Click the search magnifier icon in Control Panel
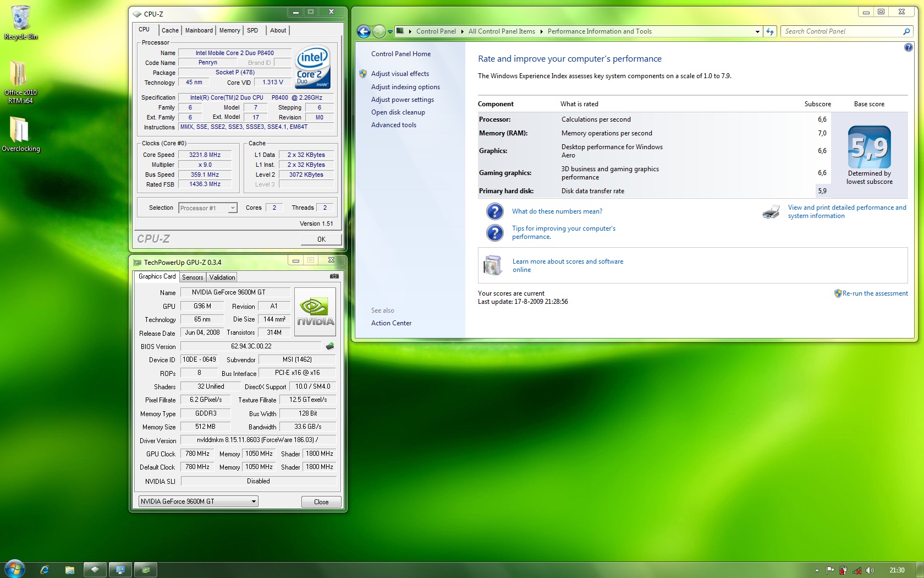The height and width of the screenshot is (578, 924). (x=906, y=31)
